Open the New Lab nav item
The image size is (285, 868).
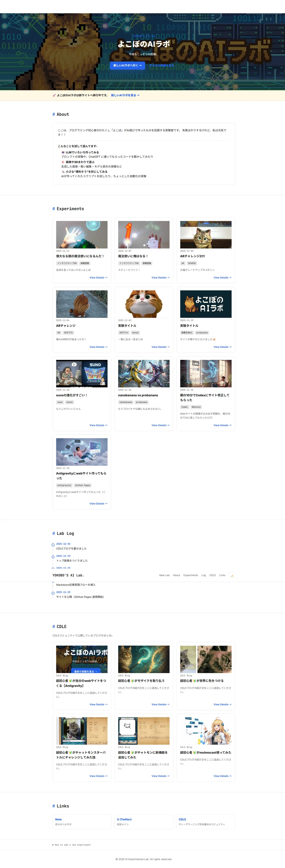point(164,575)
